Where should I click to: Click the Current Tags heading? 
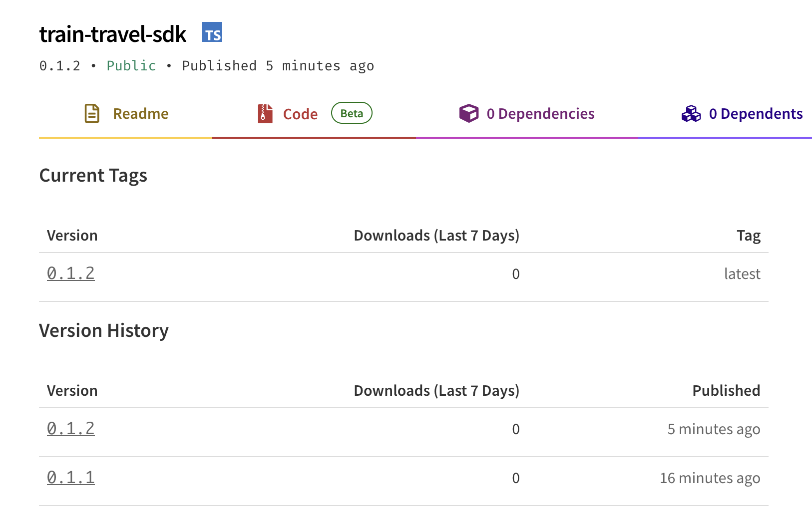(x=93, y=176)
